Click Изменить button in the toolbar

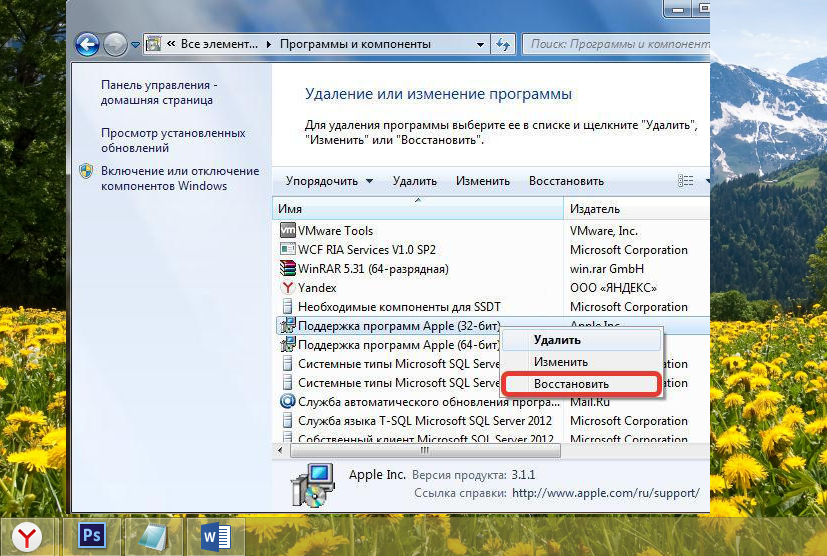click(483, 181)
